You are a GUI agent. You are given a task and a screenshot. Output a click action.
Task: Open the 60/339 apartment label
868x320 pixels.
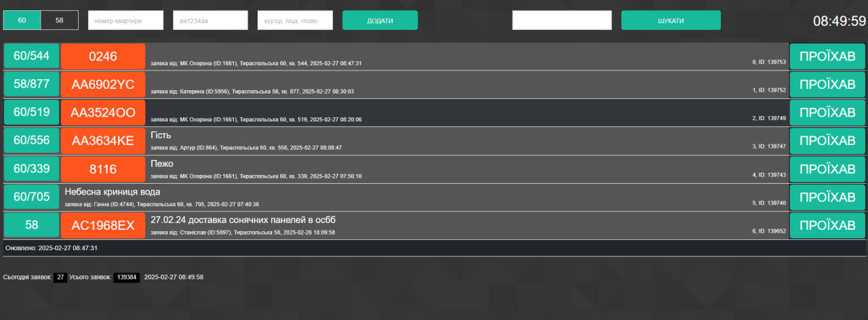[32, 169]
